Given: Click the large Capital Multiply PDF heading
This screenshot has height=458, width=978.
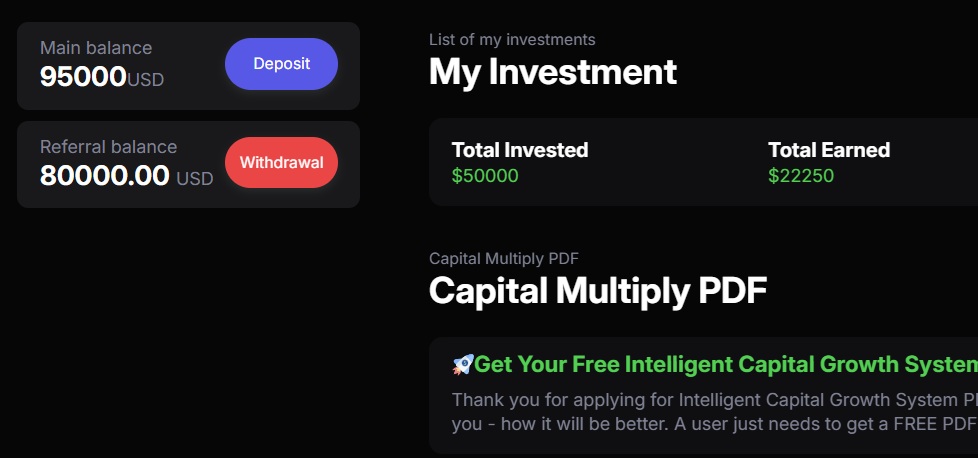Looking at the screenshot, I should point(597,291).
